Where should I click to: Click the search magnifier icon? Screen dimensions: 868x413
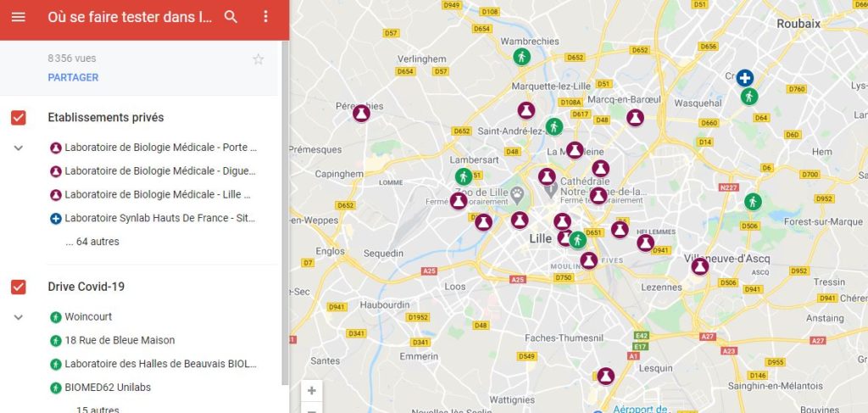pos(231,17)
